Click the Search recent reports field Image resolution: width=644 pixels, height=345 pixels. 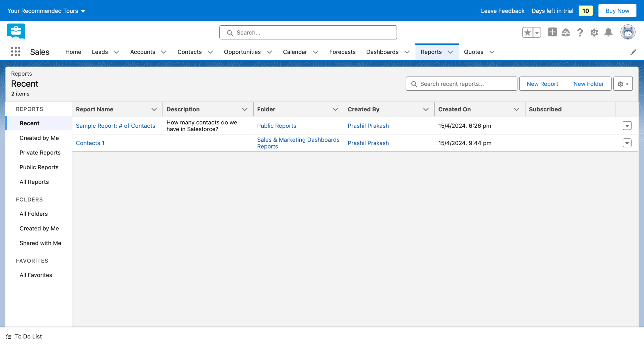[461, 84]
